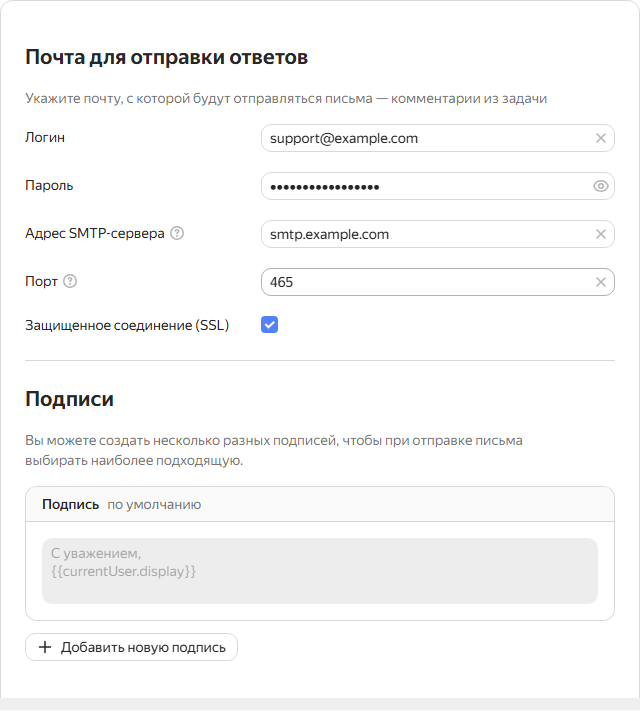Viewport: 640px width, 711px height.
Task: Clear the 465 port value with X
Action: 601,282
